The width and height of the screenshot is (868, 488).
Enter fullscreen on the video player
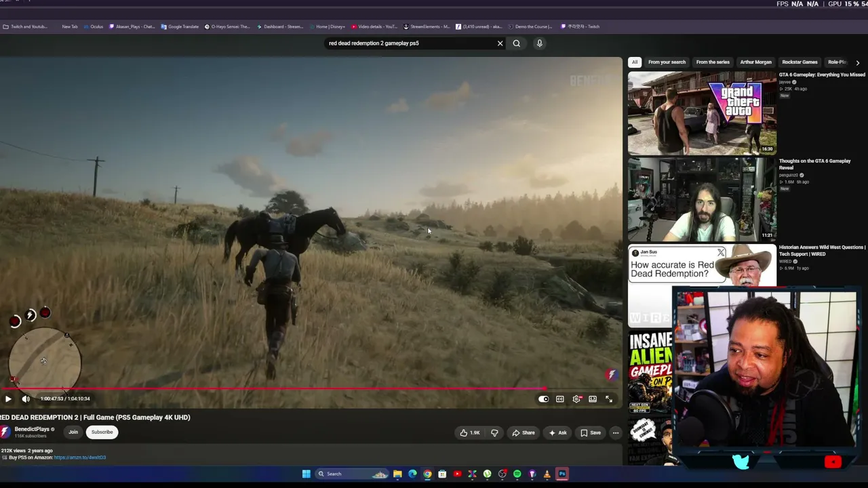point(609,399)
